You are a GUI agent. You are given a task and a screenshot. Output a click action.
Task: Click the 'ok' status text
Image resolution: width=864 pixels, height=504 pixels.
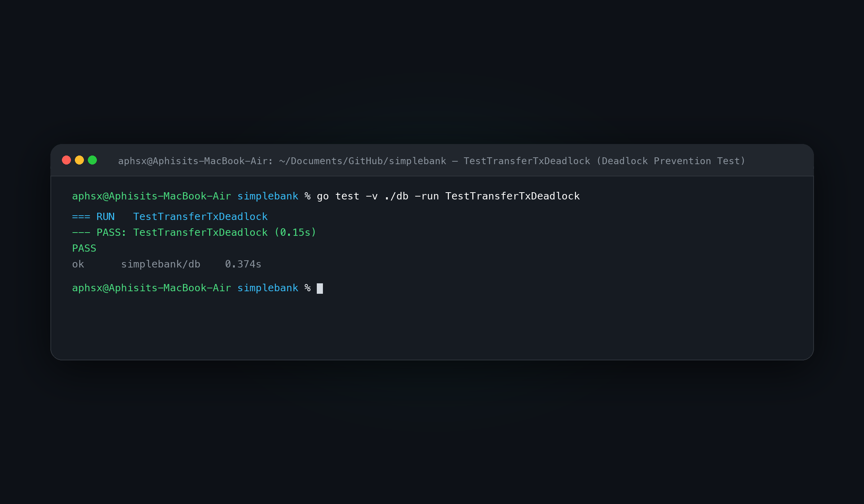tap(78, 264)
